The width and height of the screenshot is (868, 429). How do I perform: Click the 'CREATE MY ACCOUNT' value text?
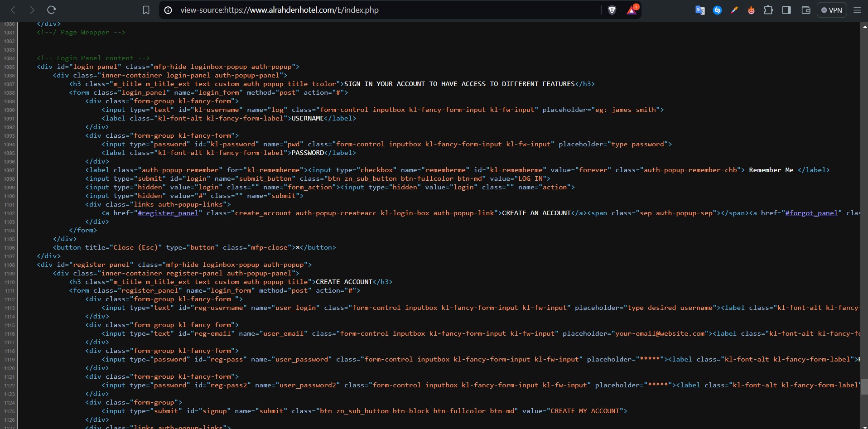coord(585,411)
